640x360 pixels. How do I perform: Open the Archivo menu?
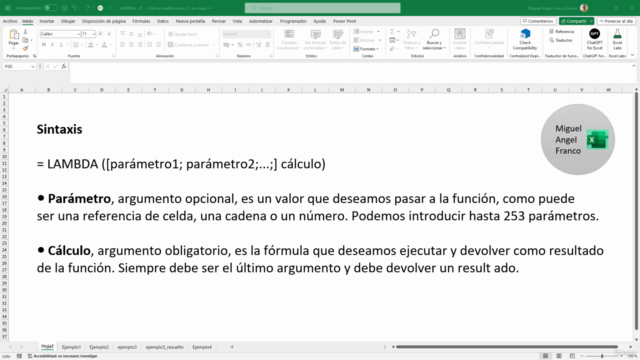[10, 21]
